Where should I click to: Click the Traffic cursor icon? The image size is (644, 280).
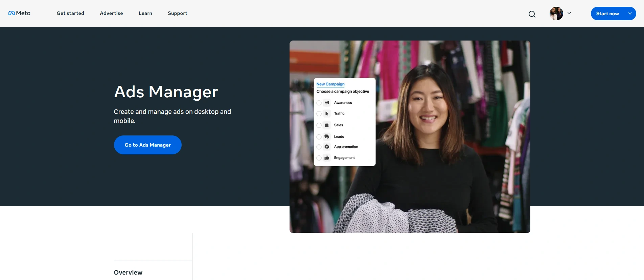pos(327,114)
